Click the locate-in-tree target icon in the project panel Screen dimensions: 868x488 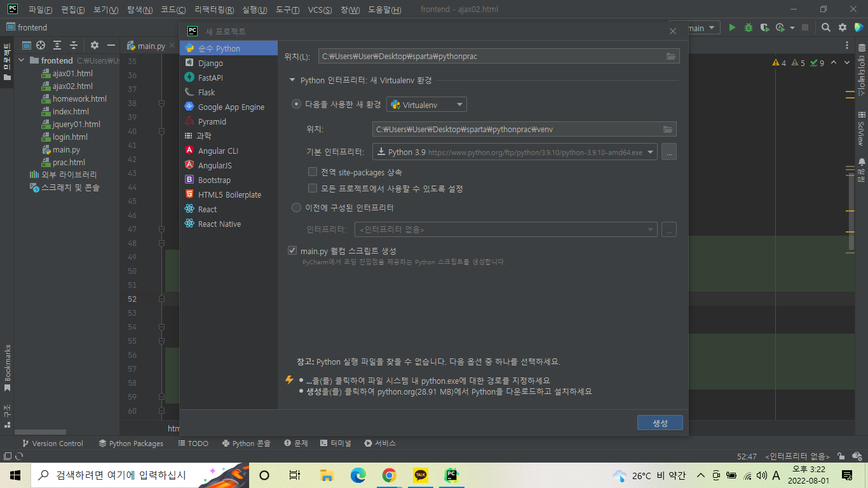click(41, 45)
